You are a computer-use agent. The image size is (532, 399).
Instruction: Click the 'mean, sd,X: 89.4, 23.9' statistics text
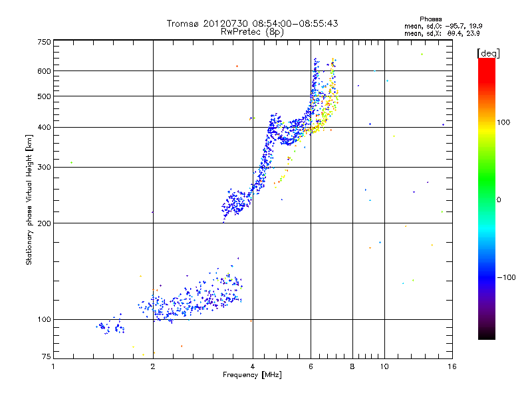[442, 33]
